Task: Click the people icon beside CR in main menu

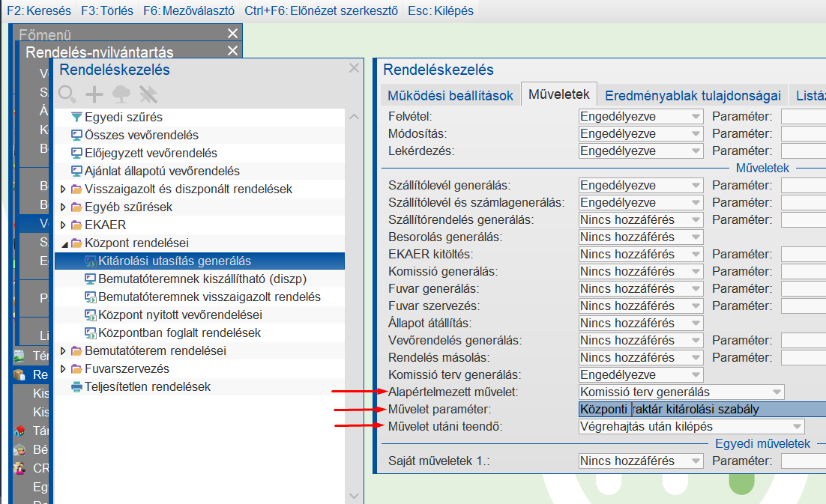Action: tap(19, 468)
